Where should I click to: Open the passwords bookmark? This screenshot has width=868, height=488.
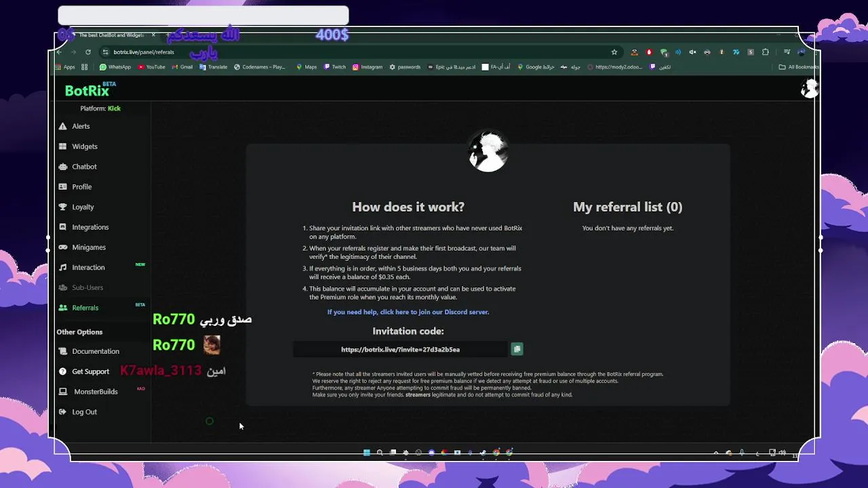click(405, 67)
